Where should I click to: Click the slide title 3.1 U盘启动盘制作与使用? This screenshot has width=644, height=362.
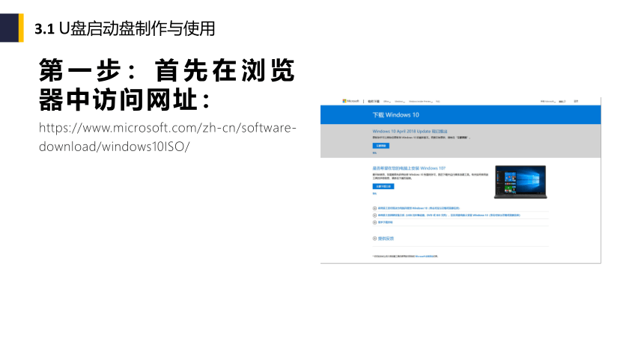tap(125, 28)
